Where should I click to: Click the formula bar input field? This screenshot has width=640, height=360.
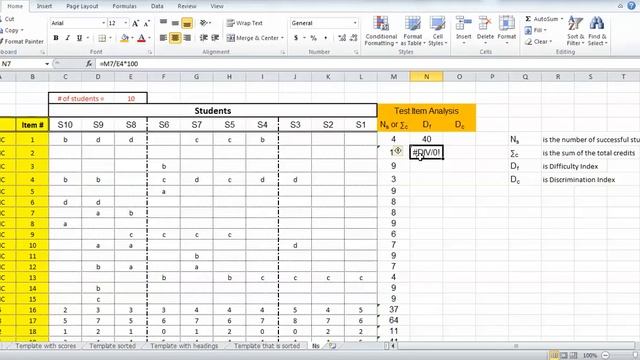point(367,64)
